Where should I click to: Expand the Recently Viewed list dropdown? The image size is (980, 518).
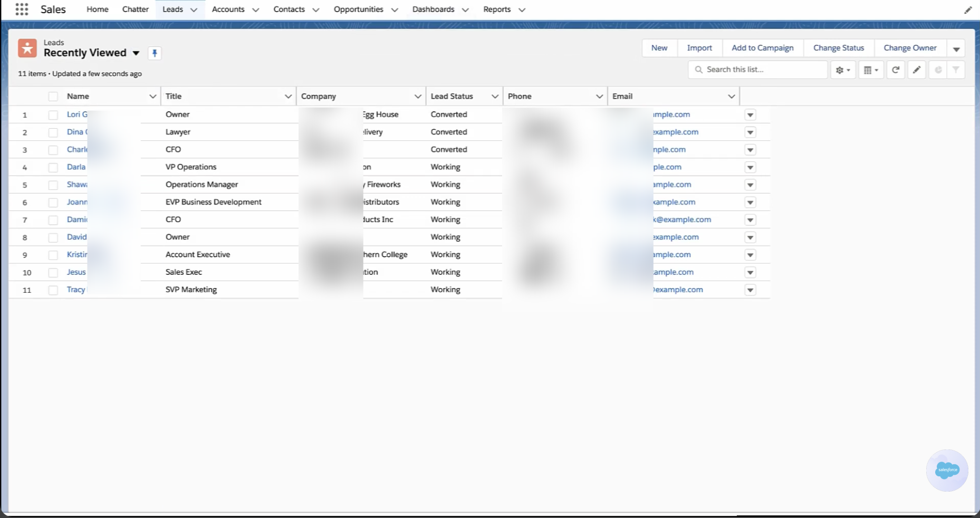coord(136,53)
